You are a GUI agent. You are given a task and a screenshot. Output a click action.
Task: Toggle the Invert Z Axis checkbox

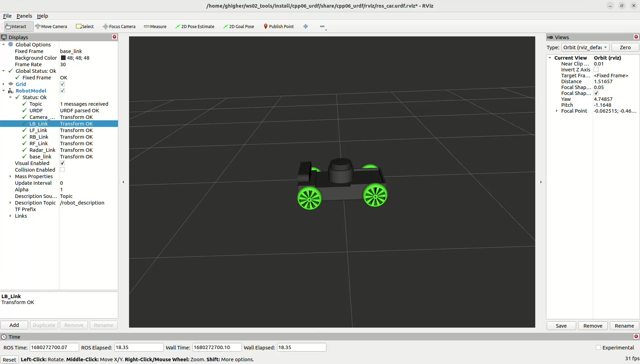click(596, 70)
